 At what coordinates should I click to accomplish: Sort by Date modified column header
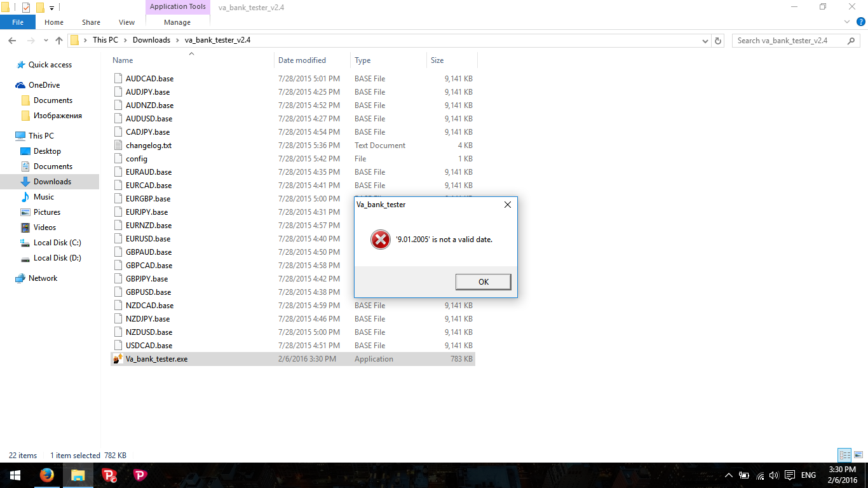point(302,60)
